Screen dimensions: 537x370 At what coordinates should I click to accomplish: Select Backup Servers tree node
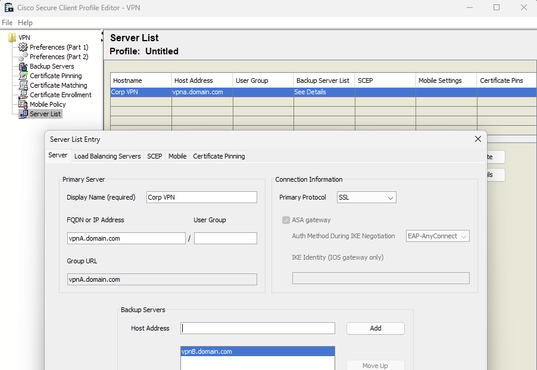tap(52, 66)
